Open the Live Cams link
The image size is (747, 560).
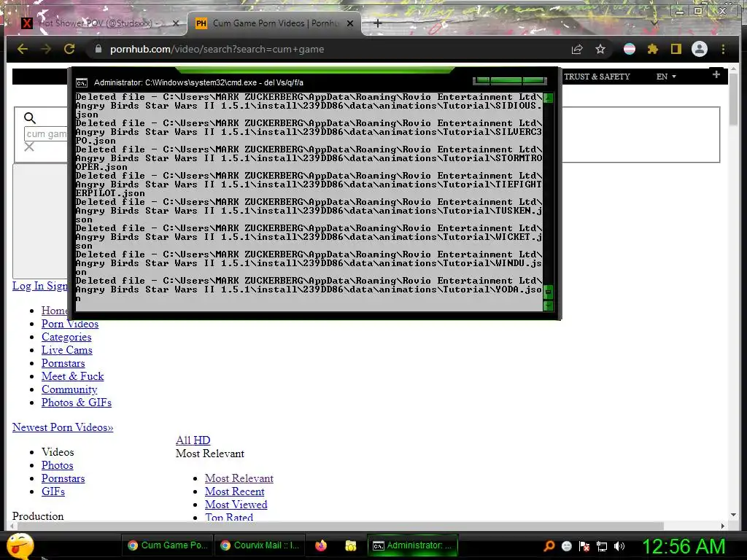click(x=66, y=350)
